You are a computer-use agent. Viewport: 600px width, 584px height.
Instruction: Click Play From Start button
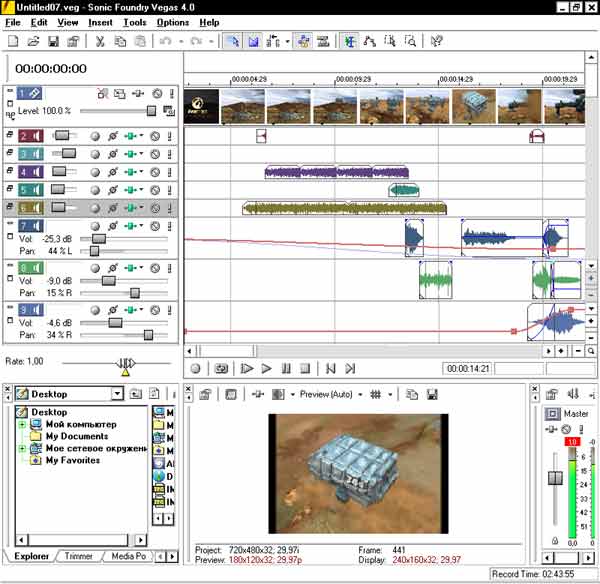pos(247,369)
